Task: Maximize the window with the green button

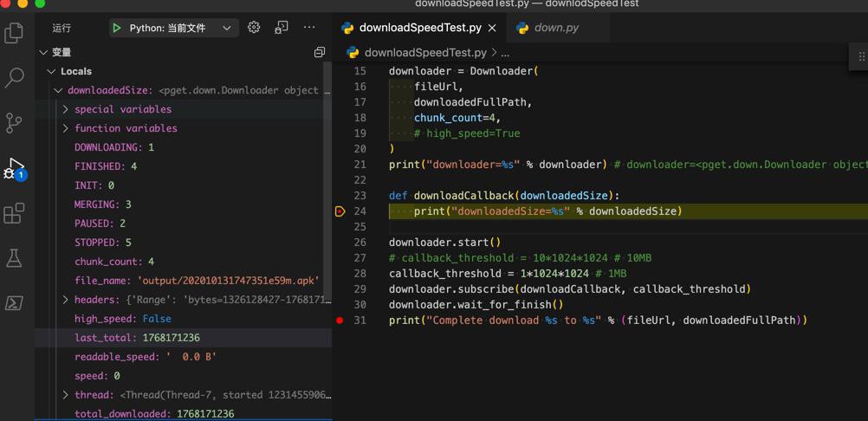Action: (x=41, y=3)
